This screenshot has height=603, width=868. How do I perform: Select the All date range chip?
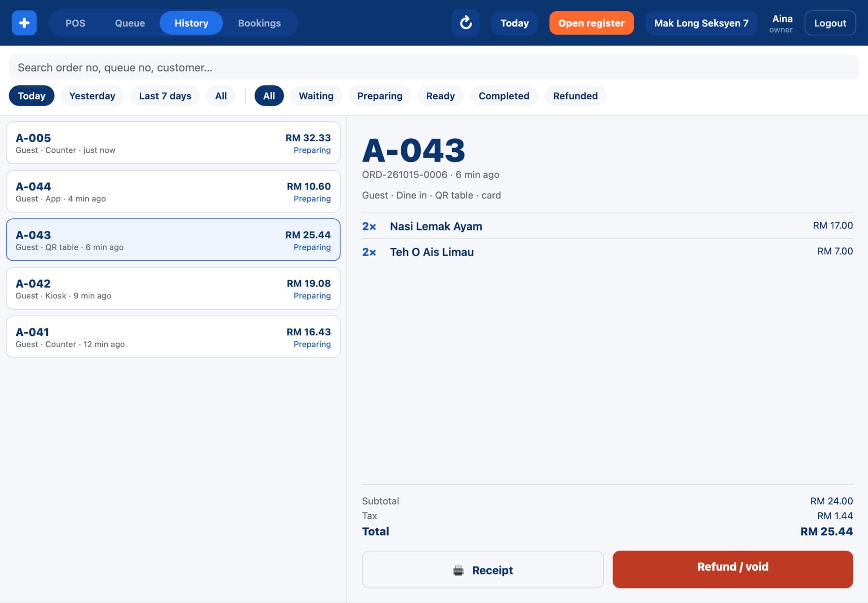[221, 95]
